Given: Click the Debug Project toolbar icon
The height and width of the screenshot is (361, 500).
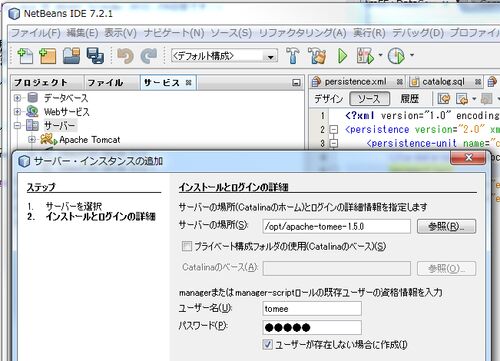Looking at the screenshot, I should [365, 56].
